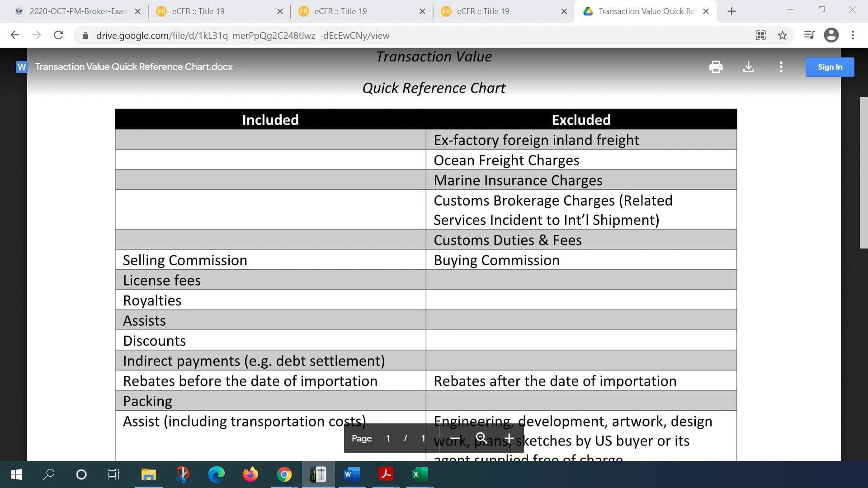868x488 pixels.
Task: Bookmark the current page with the star
Action: [x=783, y=35]
